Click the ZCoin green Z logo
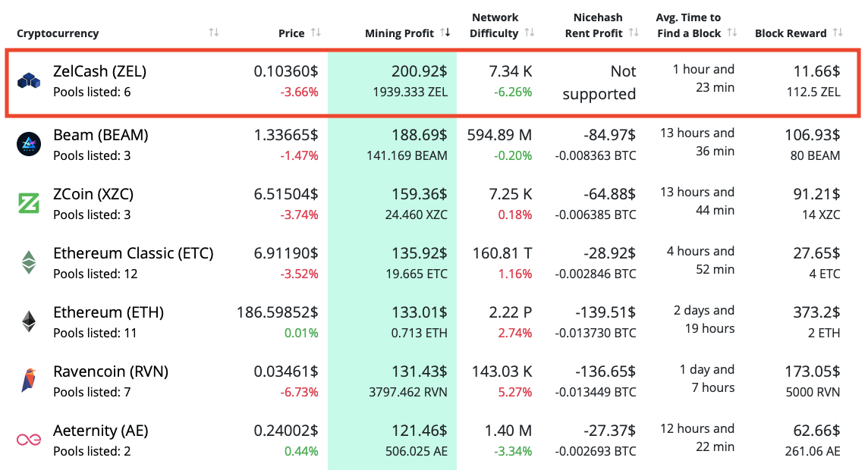The image size is (868, 470). click(29, 203)
